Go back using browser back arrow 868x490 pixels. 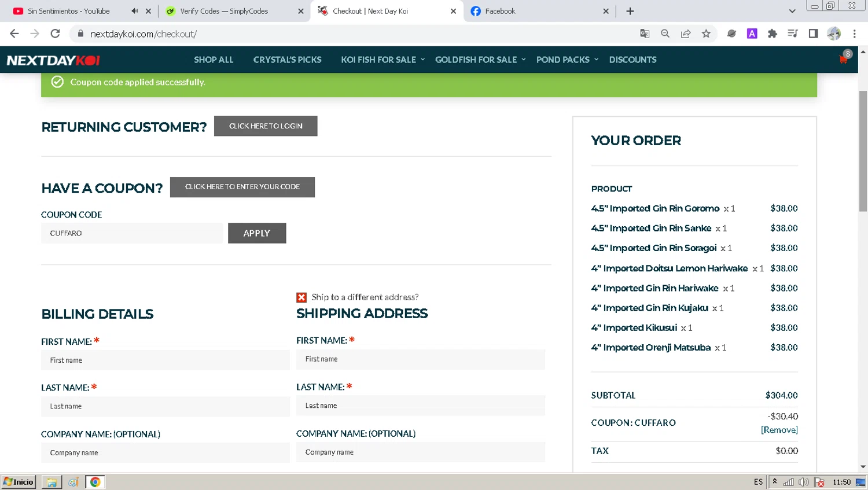[14, 34]
